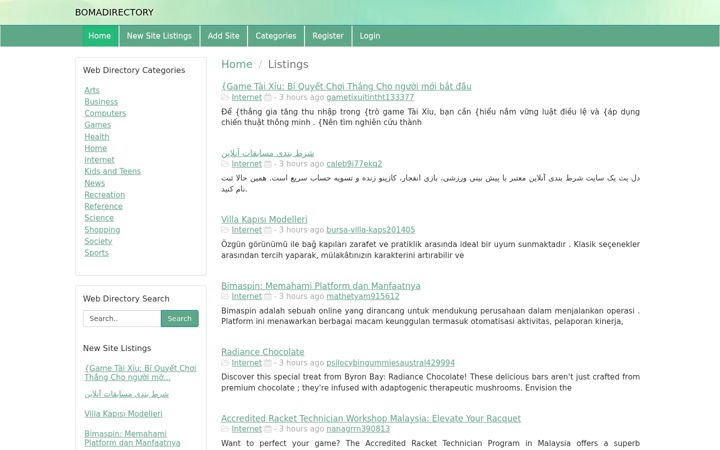
Task: Click the Login menu item
Action: [370, 36]
